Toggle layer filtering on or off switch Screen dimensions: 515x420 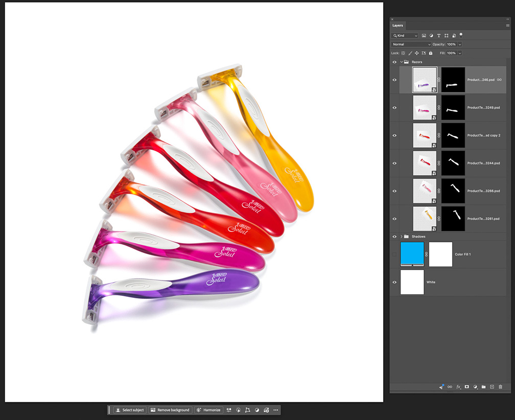click(x=461, y=35)
